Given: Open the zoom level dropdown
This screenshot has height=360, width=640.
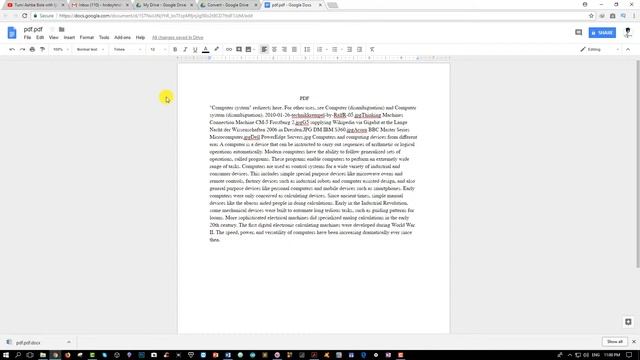Looking at the screenshot, I should click(61, 49).
